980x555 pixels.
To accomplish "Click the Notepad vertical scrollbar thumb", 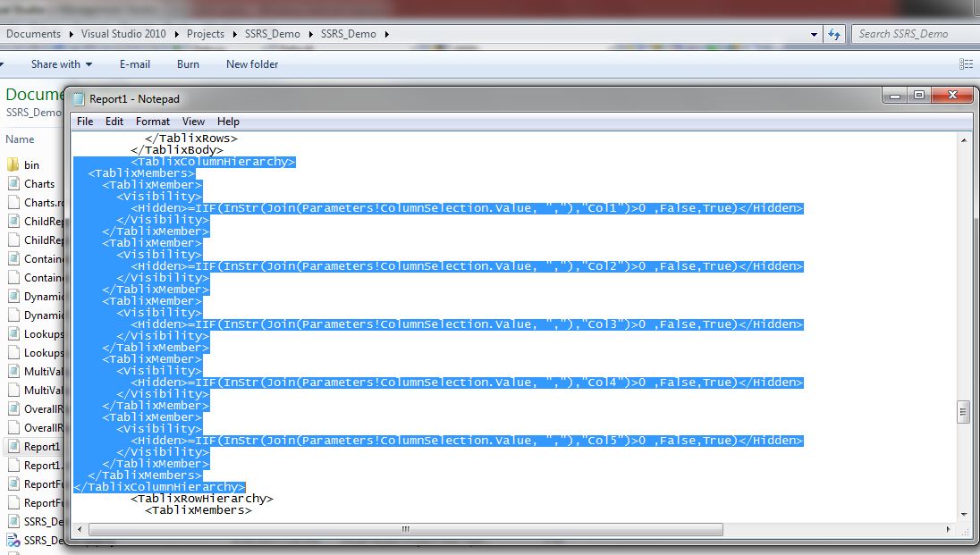I will (963, 412).
